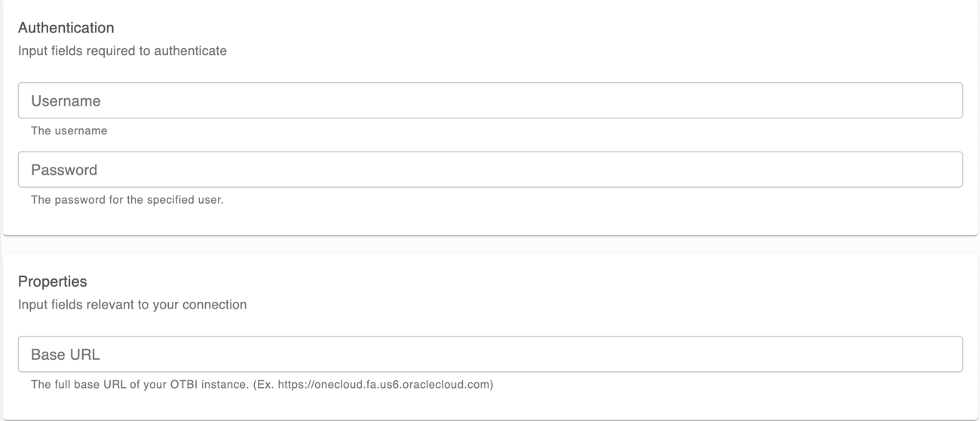980x421 pixels.
Task: Focus the Password input field
Action: 490,170
